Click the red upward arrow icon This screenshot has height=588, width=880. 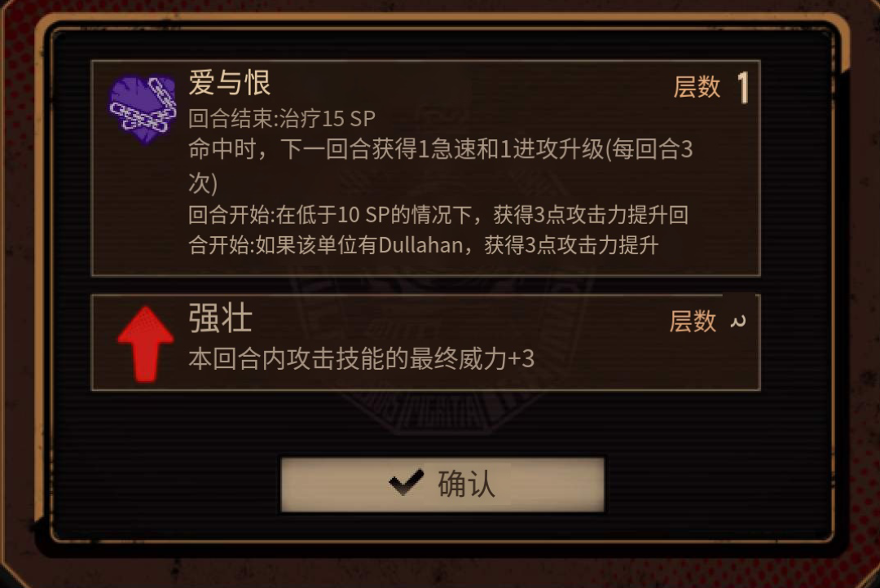[145, 344]
